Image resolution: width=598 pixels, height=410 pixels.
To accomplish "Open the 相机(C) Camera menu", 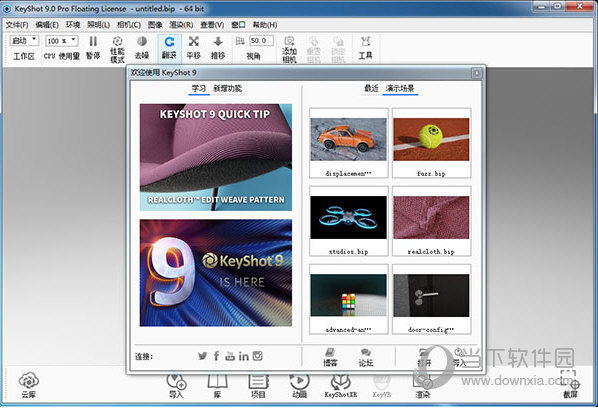I will pos(129,25).
